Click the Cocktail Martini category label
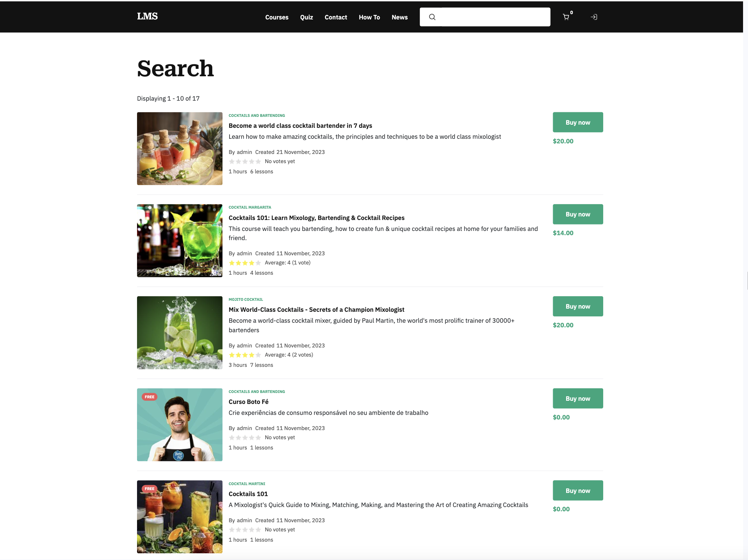The width and height of the screenshot is (748, 560). (247, 484)
